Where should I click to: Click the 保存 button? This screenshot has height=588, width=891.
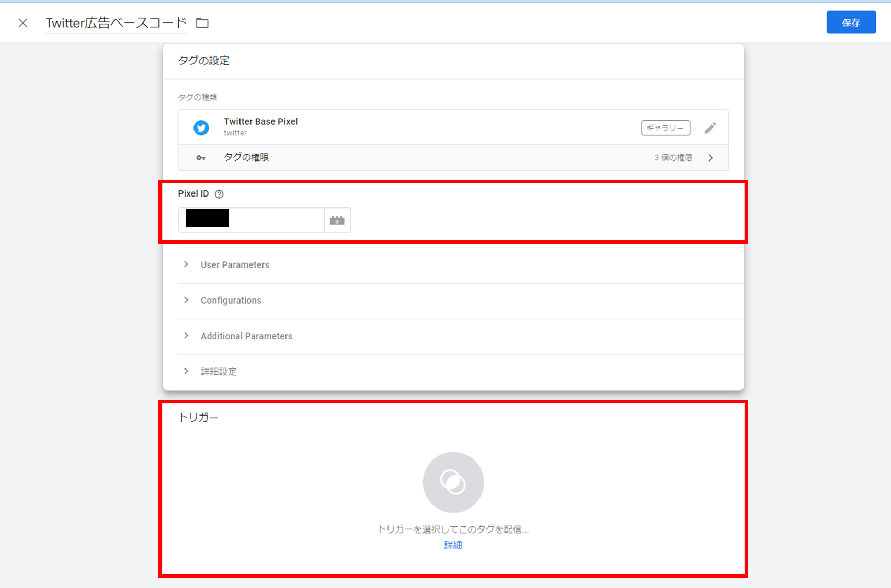coord(851,22)
